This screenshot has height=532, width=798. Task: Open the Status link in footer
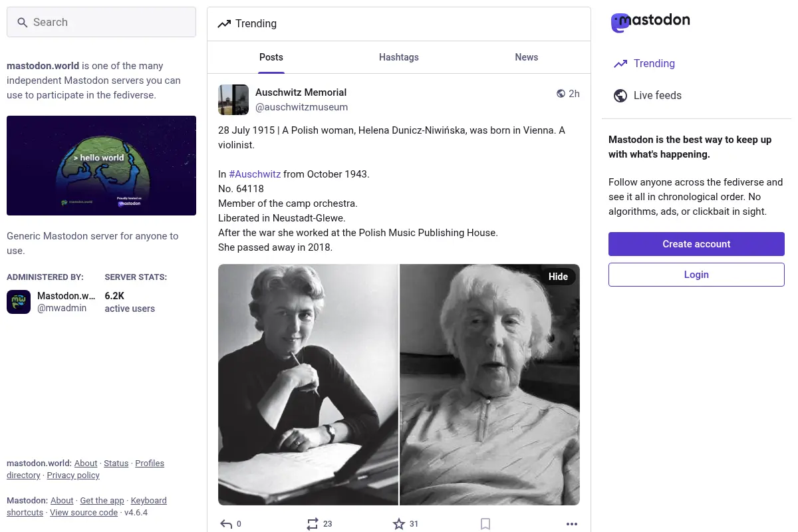click(116, 464)
